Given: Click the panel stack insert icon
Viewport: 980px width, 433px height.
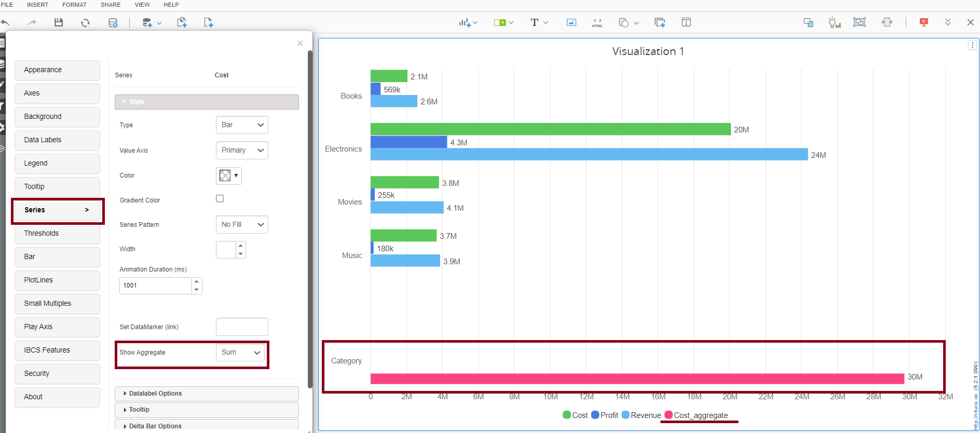Looking at the screenshot, I should click(660, 22).
